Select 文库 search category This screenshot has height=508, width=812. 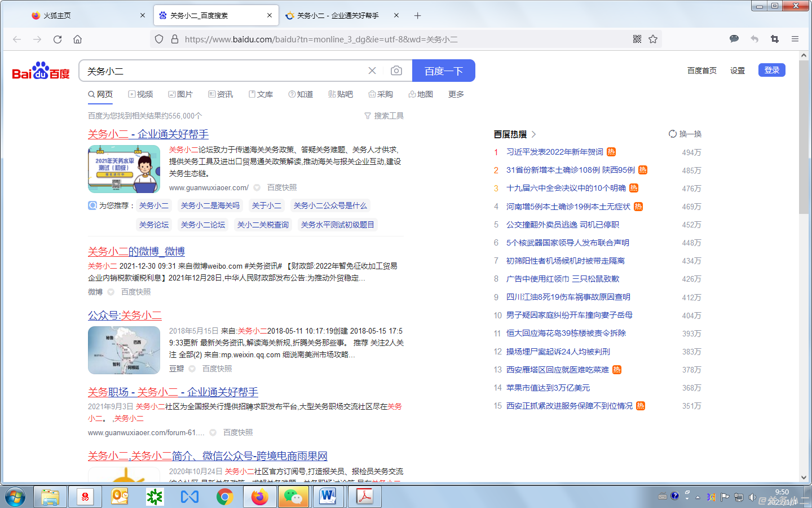(x=261, y=94)
